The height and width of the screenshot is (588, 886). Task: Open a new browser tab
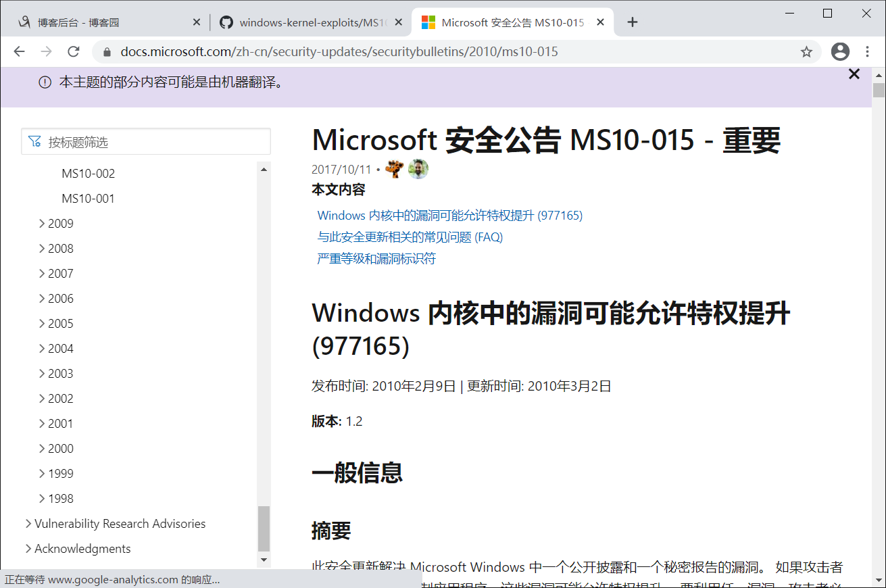pyautogui.click(x=633, y=22)
